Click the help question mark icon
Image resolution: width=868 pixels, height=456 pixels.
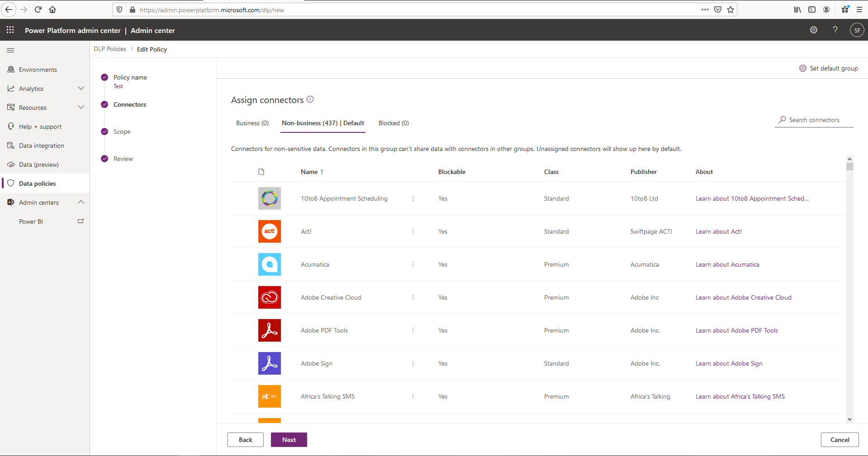(835, 30)
